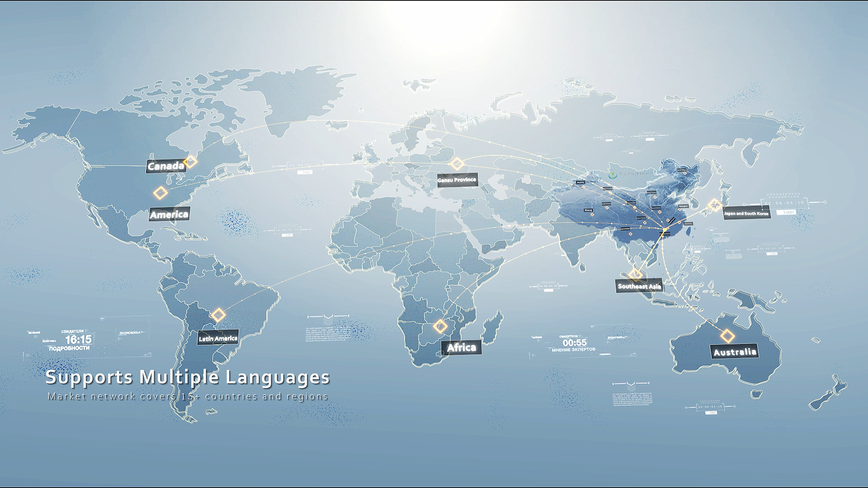The width and height of the screenshot is (868, 488).
Task: Click the Africa label box
Action: [x=461, y=347]
